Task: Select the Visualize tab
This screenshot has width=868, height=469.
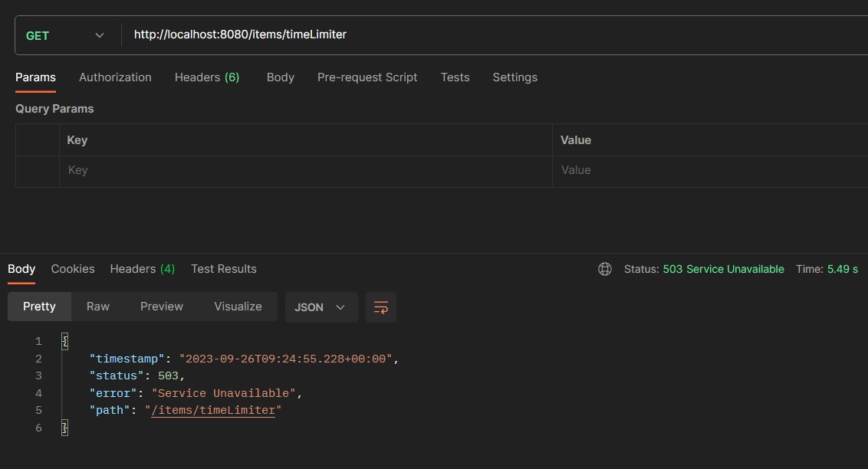Action: pyautogui.click(x=238, y=307)
